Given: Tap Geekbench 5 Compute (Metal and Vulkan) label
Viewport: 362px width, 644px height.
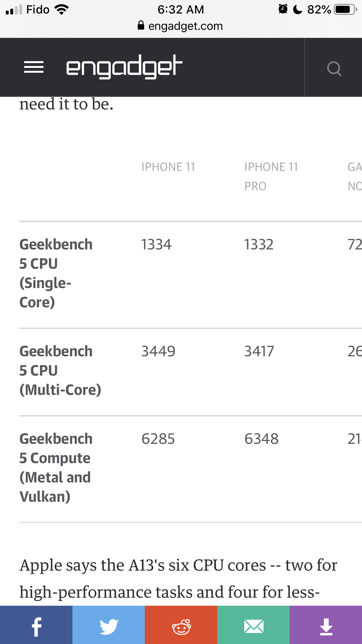Looking at the screenshot, I should [x=56, y=468].
